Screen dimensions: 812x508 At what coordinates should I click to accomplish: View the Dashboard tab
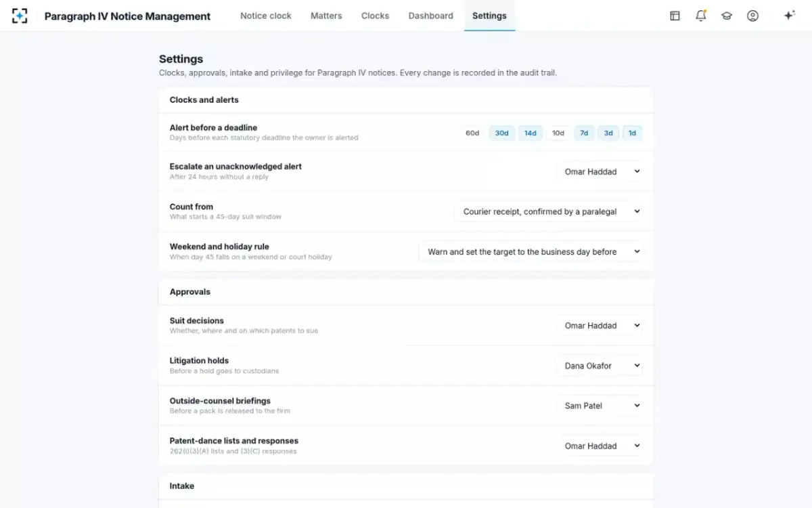tap(431, 16)
